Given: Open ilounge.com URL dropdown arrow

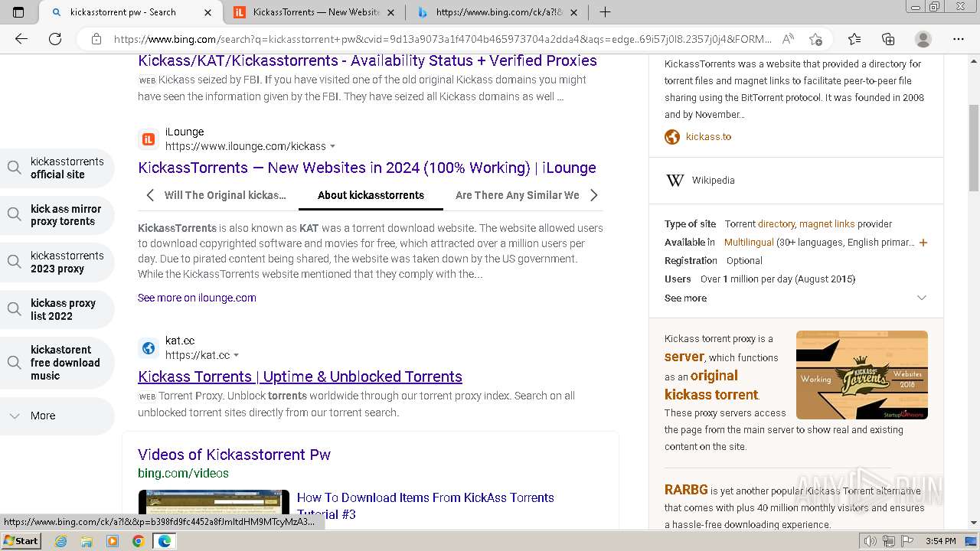Looking at the screenshot, I should (x=332, y=146).
